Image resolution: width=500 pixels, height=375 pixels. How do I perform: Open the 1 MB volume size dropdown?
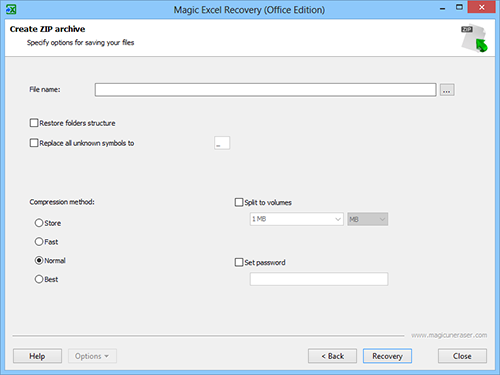(x=297, y=219)
